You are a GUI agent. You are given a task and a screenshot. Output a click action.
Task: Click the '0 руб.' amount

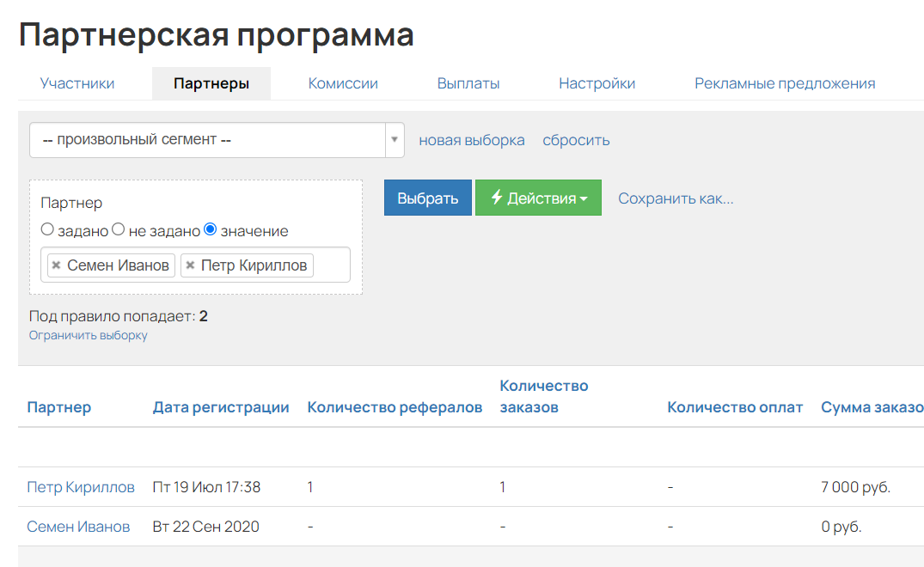coord(841,527)
